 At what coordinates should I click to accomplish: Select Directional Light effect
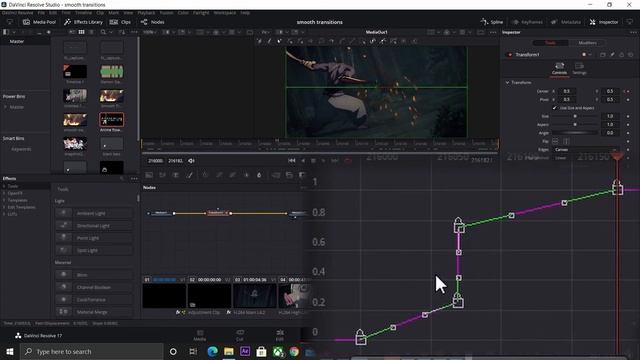(94, 226)
